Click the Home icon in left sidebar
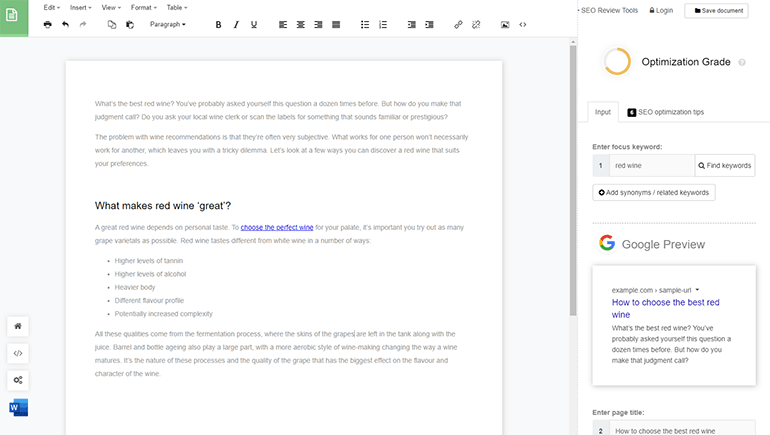Viewport: 770px width, 435px height. (18, 326)
